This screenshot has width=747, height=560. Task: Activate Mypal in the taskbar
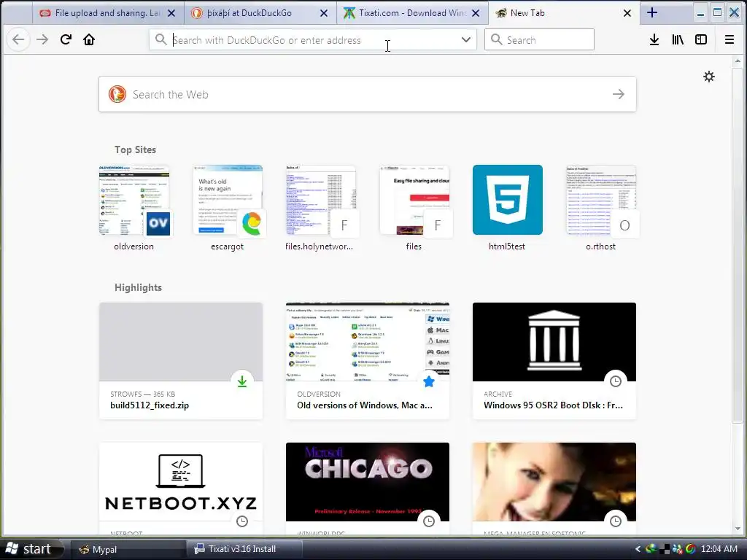click(127, 549)
